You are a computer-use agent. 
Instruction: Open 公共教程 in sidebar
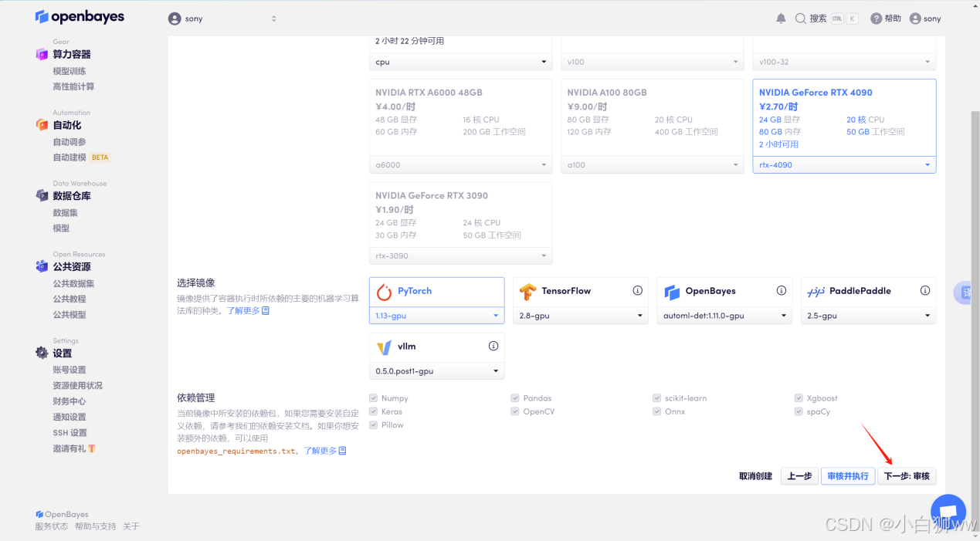[70, 299]
